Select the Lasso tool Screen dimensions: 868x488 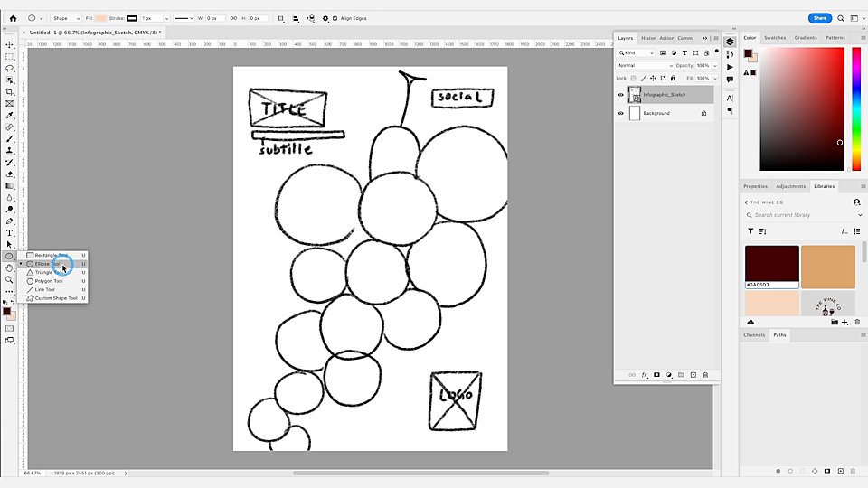9,68
